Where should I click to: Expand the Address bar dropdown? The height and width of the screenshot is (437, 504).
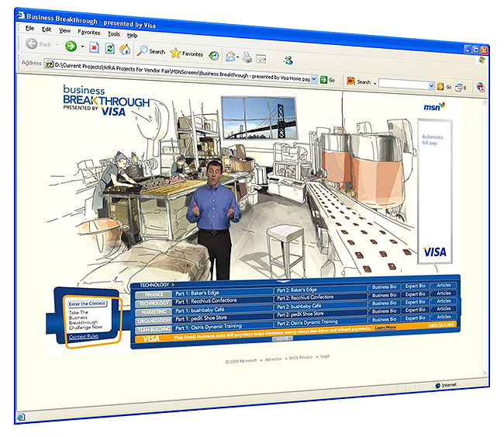point(314,79)
